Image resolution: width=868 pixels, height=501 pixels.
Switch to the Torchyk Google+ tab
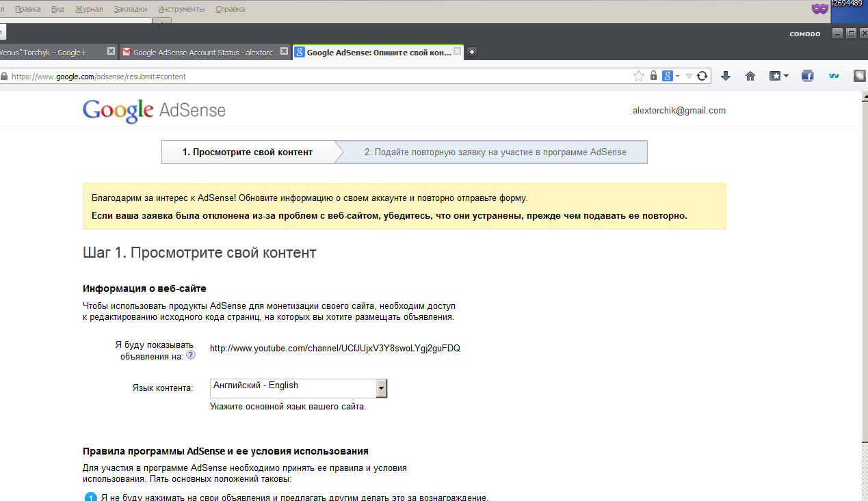click(57, 52)
